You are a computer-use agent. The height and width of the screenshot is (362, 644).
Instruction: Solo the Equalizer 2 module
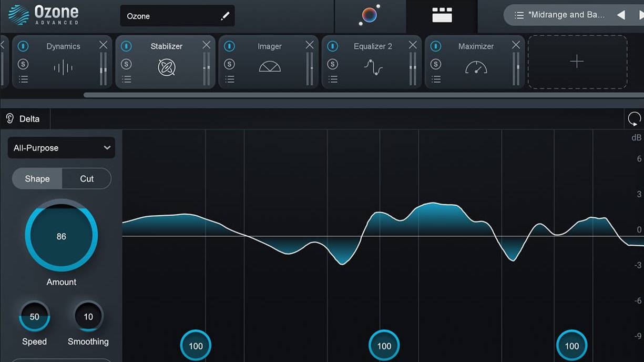pos(332,64)
